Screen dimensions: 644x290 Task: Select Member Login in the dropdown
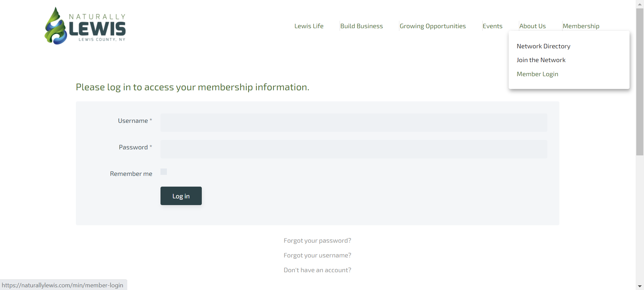pyautogui.click(x=538, y=74)
